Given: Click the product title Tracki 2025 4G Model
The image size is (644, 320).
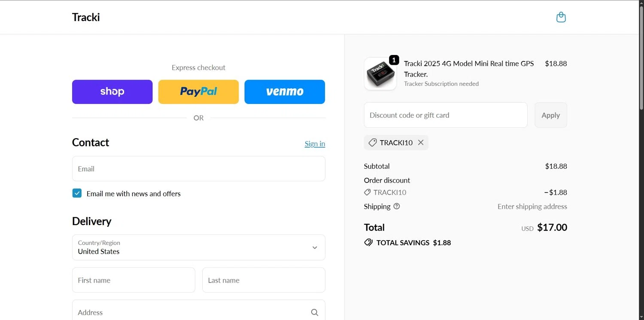Looking at the screenshot, I should (469, 69).
